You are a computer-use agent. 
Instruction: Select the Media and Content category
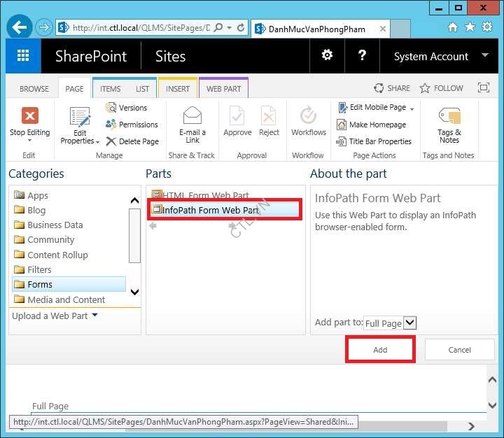(66, 299)
